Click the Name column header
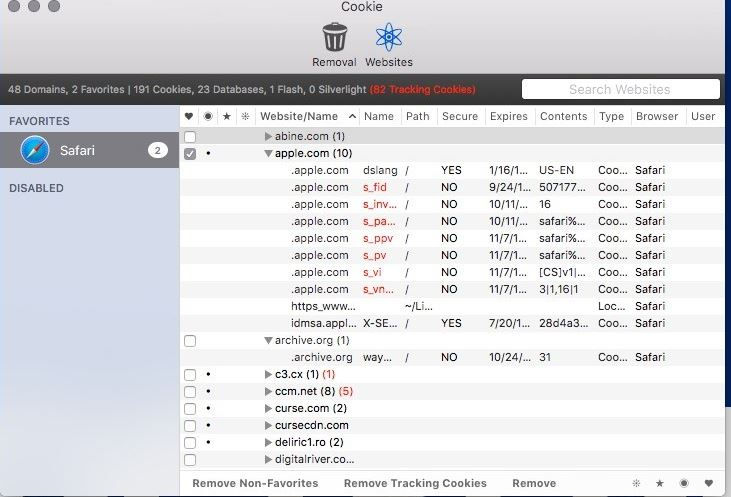The image size is (731, 497). point(379,116)
